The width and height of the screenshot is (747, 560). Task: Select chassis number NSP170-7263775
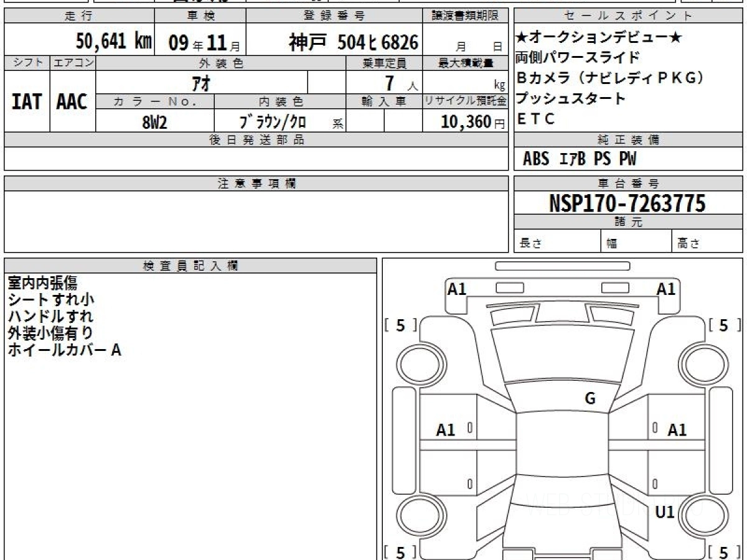click(627, 203)
